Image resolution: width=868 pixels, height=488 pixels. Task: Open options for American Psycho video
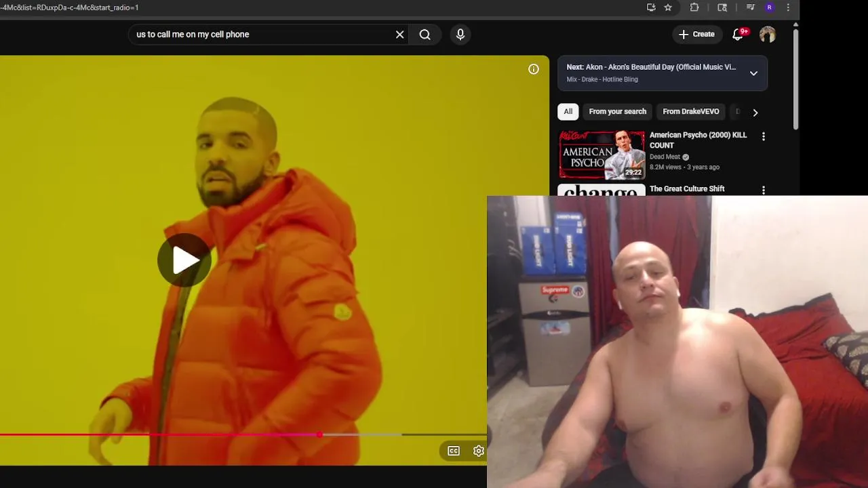pos(764,136)
